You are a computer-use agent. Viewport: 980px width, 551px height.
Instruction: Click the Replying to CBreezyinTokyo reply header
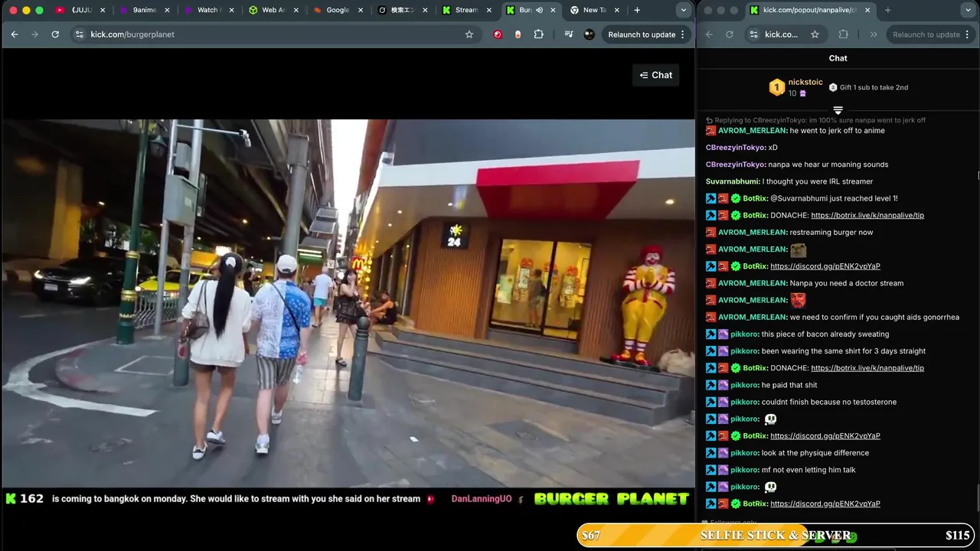pos(815,120)
